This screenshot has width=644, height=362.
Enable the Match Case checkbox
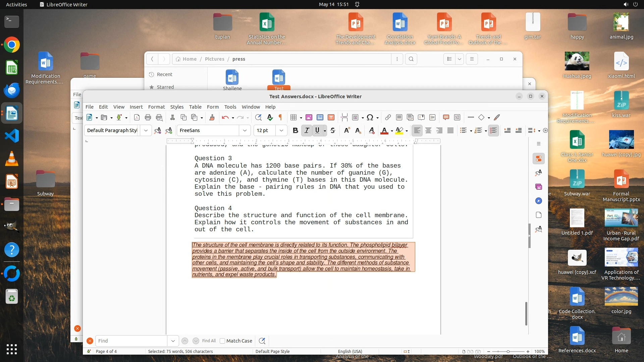222,341
